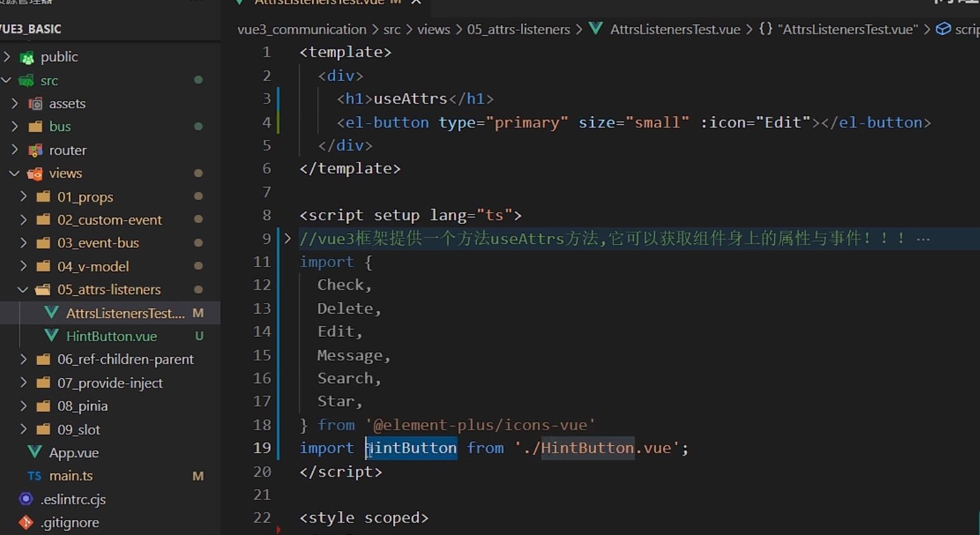980x535 pixels.
Task: Expand the public folder chevron
Action: coord(7,57)
